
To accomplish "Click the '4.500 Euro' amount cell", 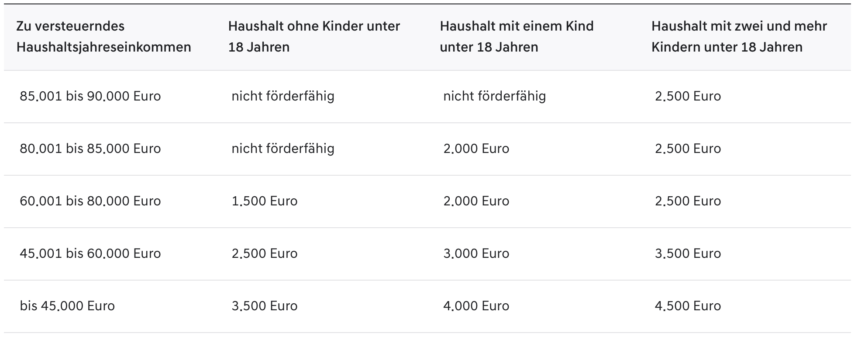I will [x=688, y=306].
